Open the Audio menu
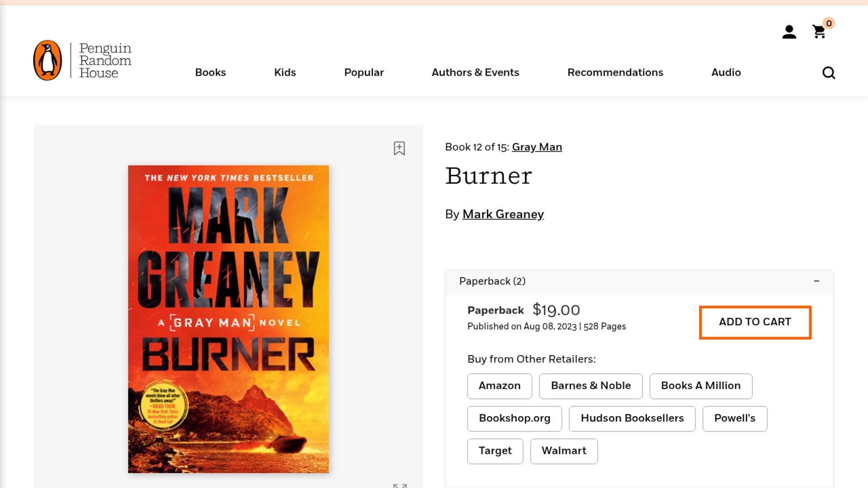The height and width of the screenshot is (488, 868). coord(726,73)
